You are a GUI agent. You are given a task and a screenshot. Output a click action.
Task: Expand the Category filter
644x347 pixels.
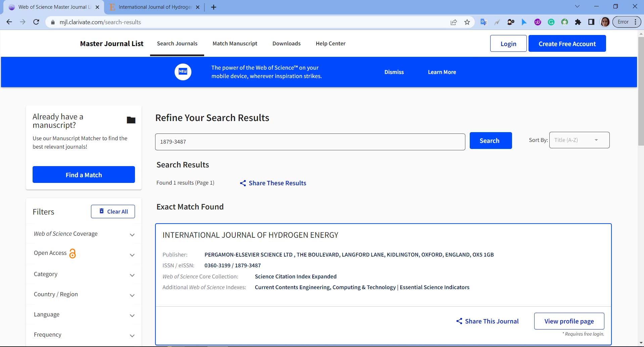[84, 274]
